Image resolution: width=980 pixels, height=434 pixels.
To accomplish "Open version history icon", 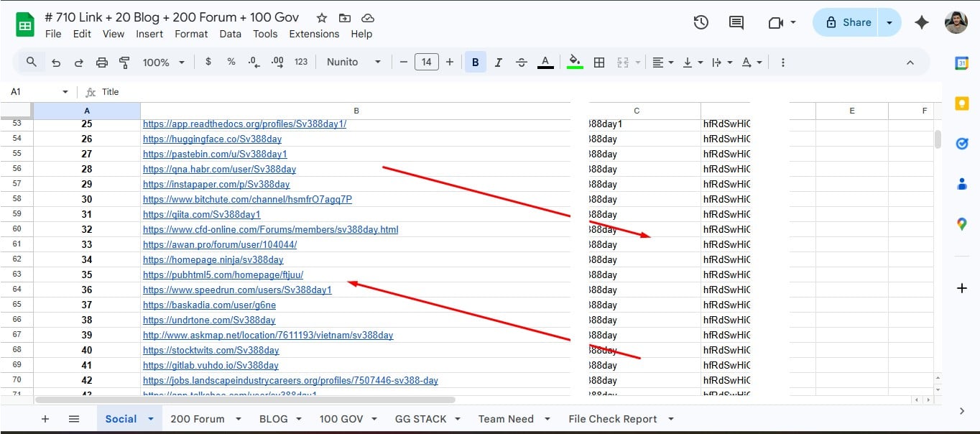I will 701,22.
